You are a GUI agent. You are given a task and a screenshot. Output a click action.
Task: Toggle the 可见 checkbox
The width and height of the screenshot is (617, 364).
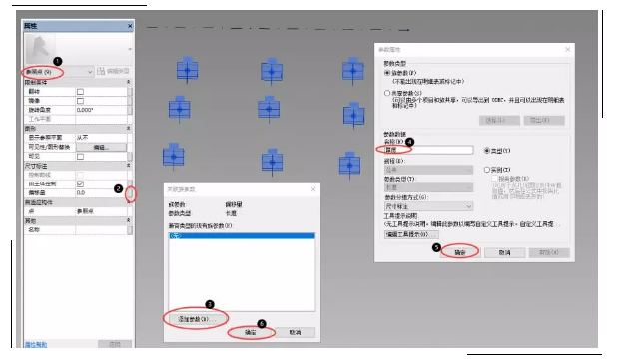coord(80,157)
